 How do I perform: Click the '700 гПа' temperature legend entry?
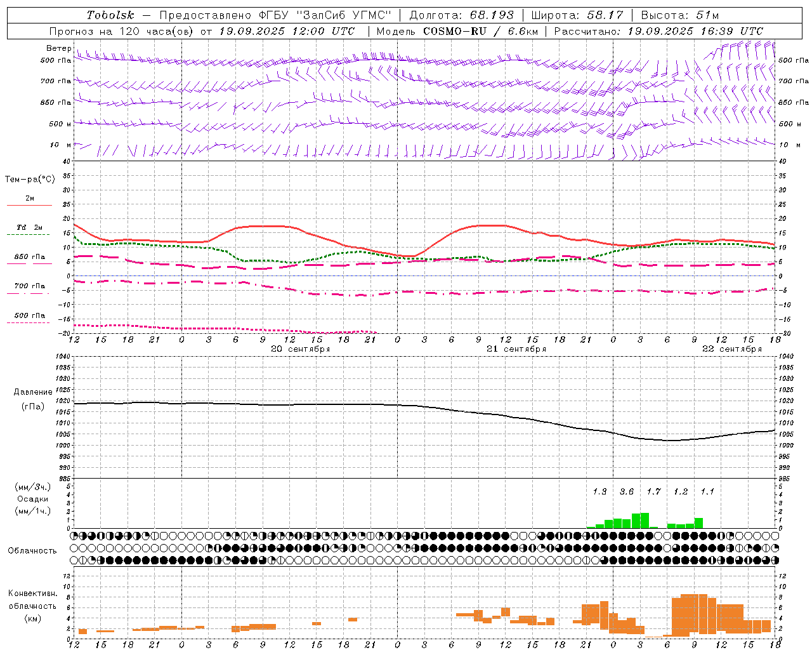(29, 286)
